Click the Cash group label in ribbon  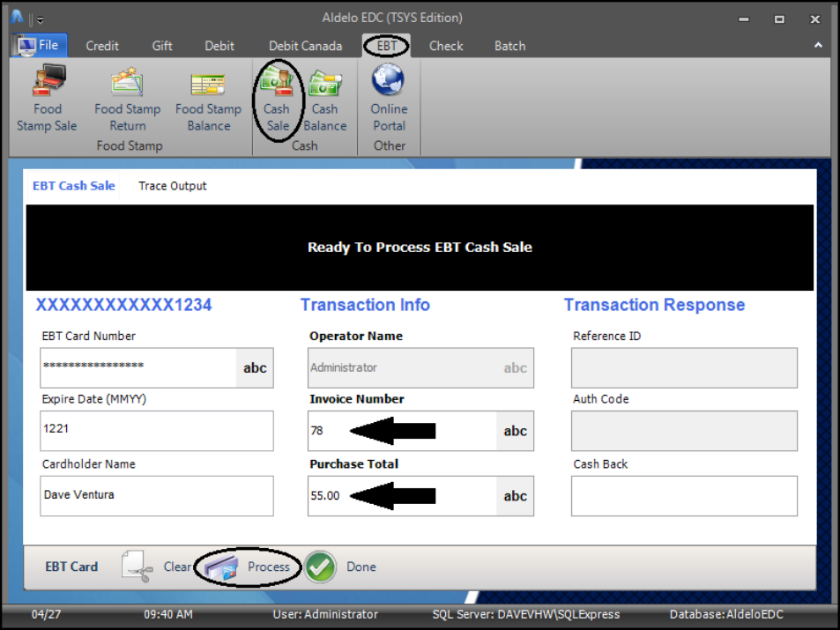pos(304,145)
